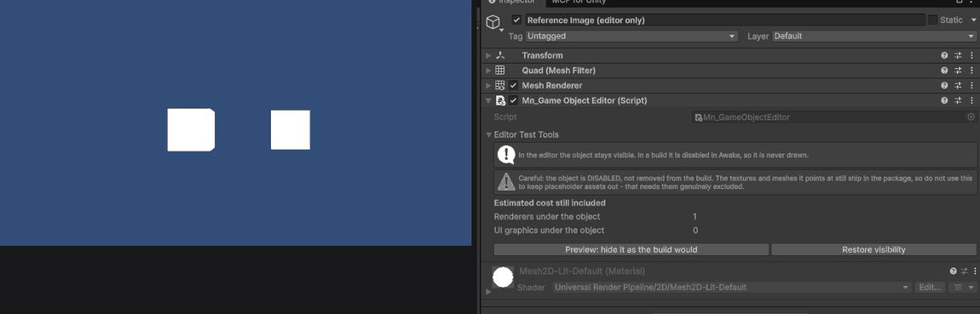Collapse the Mn_Game Object Editor script component
The width and height of the screenshot is (980, 314).
coord(489,100)
